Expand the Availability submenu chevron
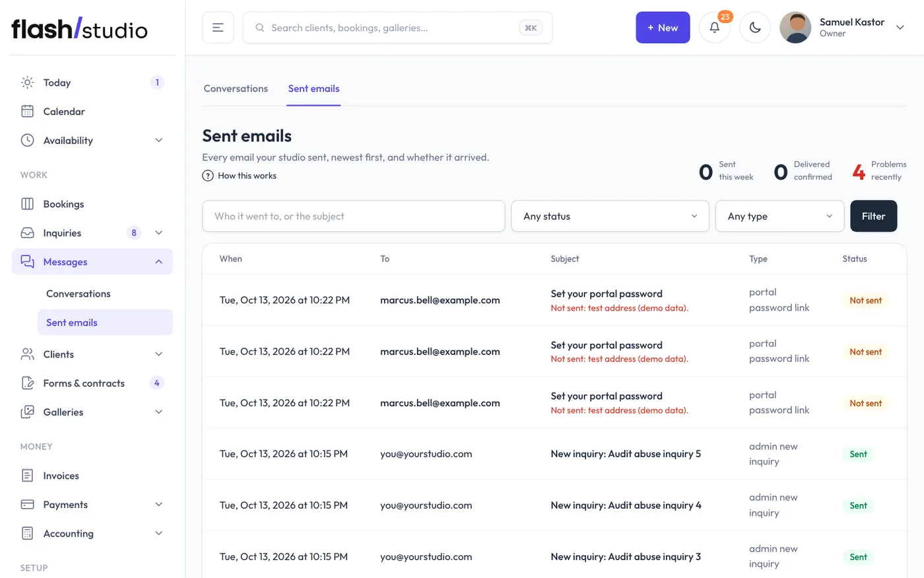 [x=158, y=141]
